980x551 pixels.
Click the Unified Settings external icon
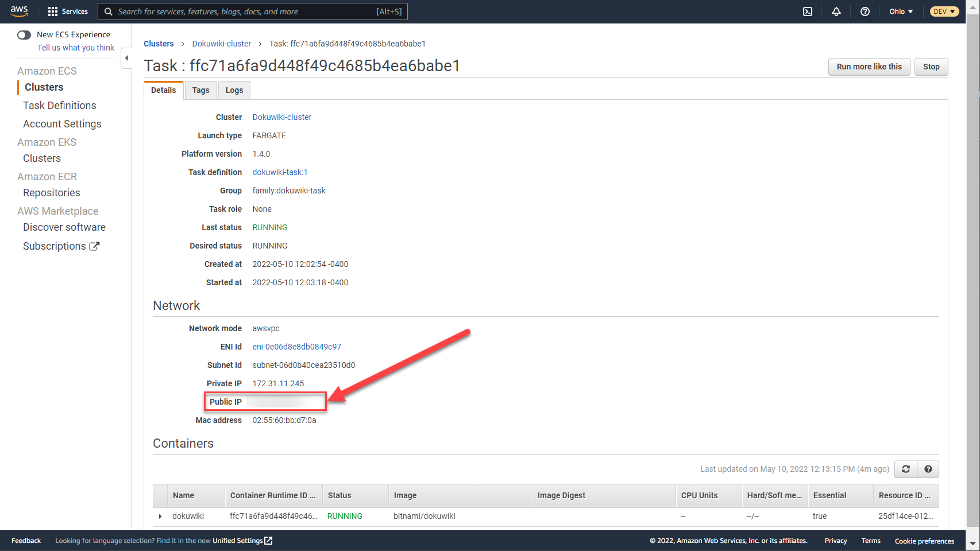268,541
